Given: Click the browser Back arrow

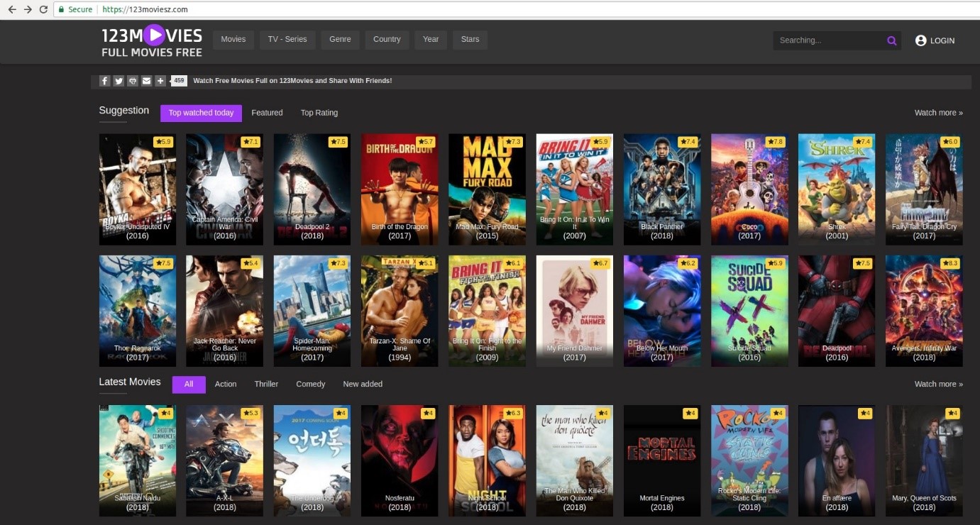Looking at the screenshot, I should [x=11, y=9].
